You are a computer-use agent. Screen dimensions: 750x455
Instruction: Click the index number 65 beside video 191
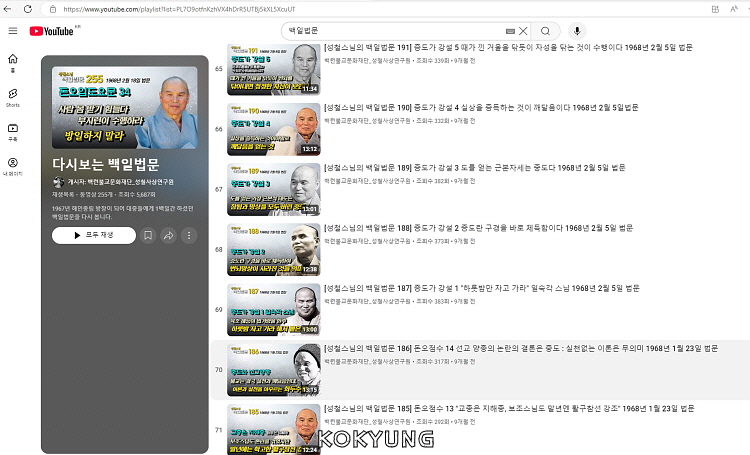click(x=219, y=69)
